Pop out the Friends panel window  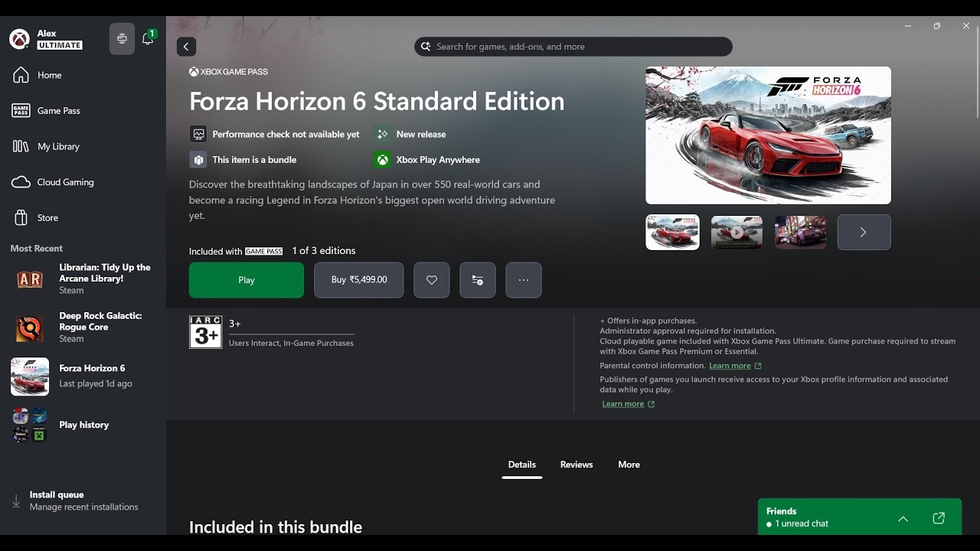click(939, 519)
